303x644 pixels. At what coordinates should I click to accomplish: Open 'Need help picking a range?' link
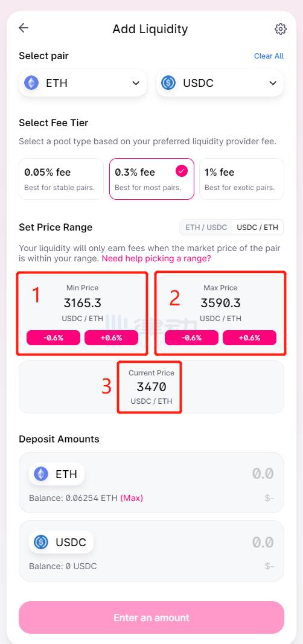coord(156,259)
